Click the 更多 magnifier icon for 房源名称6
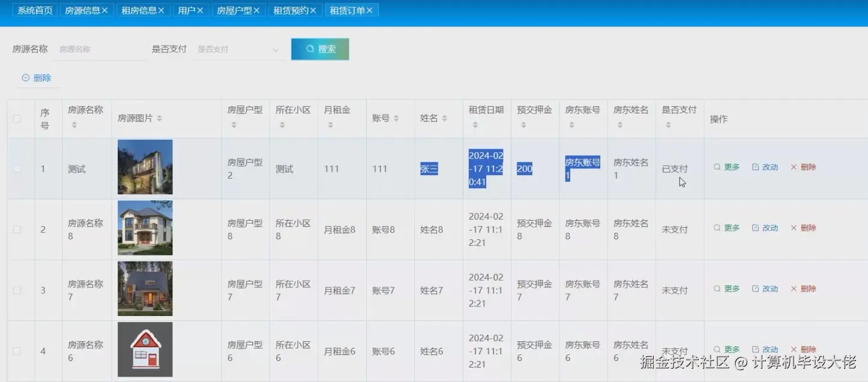868x382 pixels. [717, 349]
